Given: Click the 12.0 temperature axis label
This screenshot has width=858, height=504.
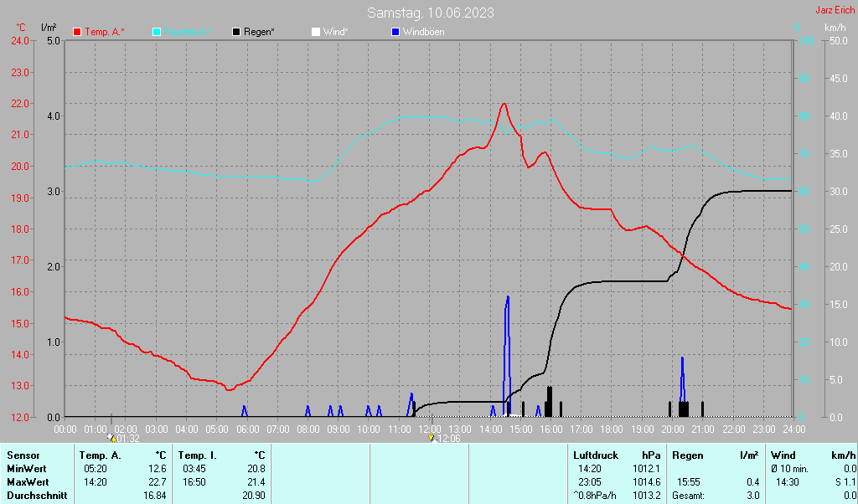Looking at the screenshot, I should [x=20, y=417].
